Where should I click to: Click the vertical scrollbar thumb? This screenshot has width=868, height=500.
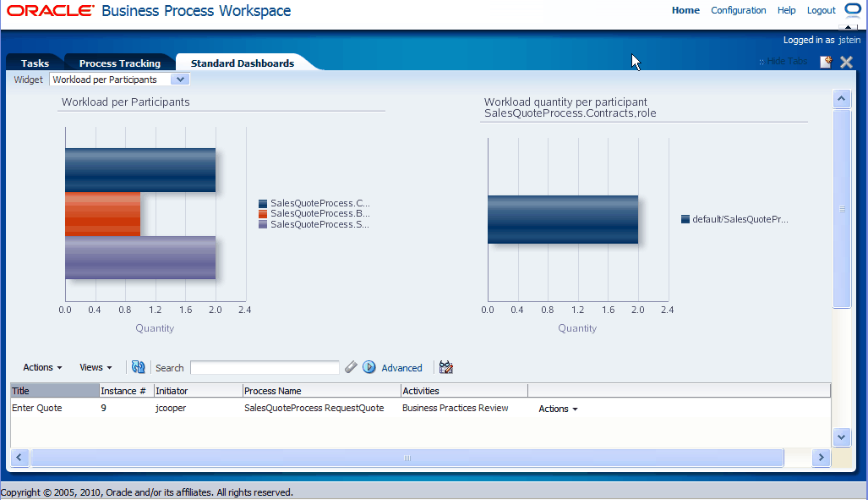[x=842, y=208]
